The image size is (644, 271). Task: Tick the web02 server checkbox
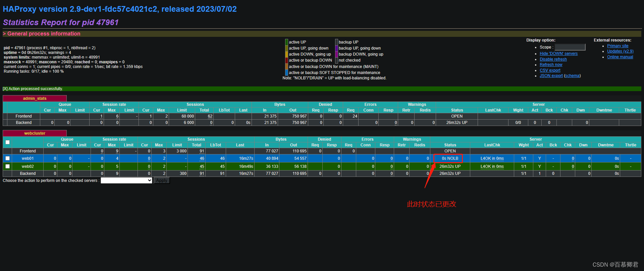coord(7,166)
